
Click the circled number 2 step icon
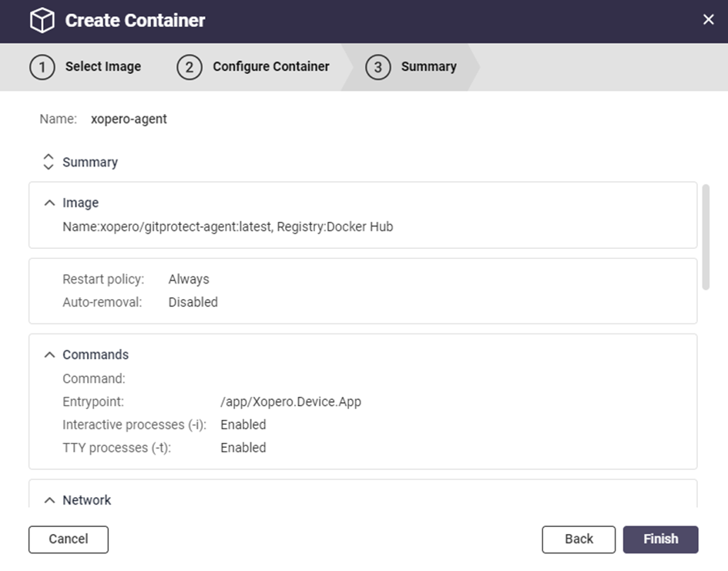click(x=189, y=67)
